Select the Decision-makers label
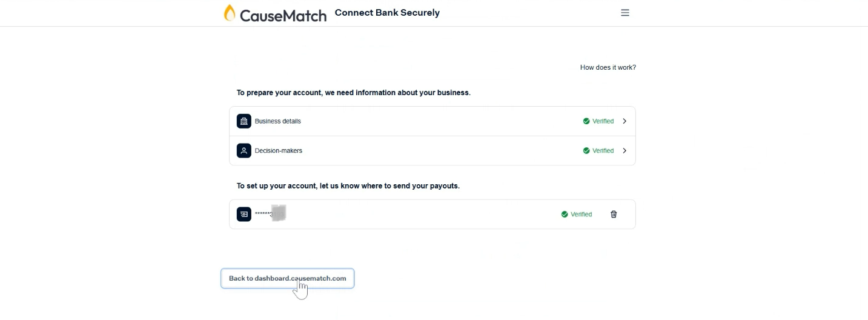Image resolution: width=868 pixels, height=320 pixels. pos(278,151)
